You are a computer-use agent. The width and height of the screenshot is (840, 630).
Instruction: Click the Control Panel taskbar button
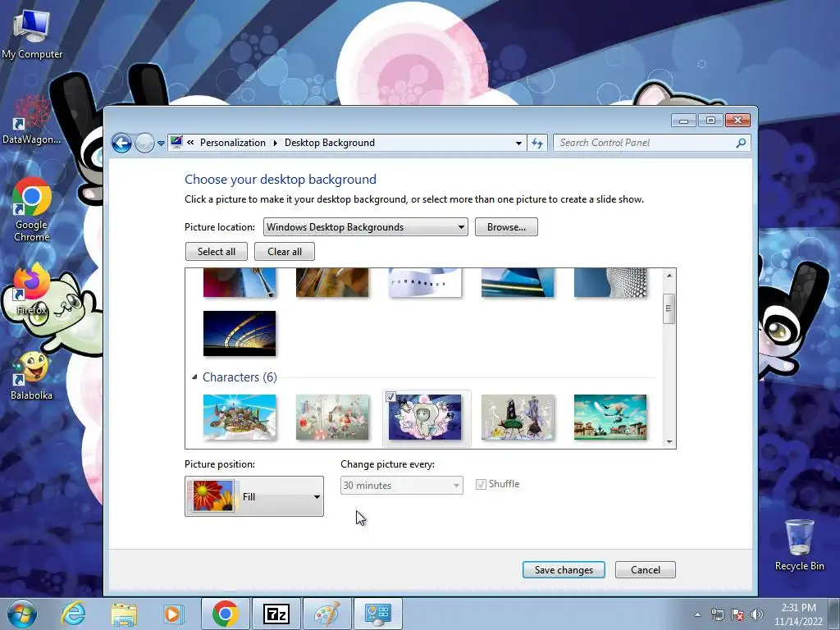point(377,614)
